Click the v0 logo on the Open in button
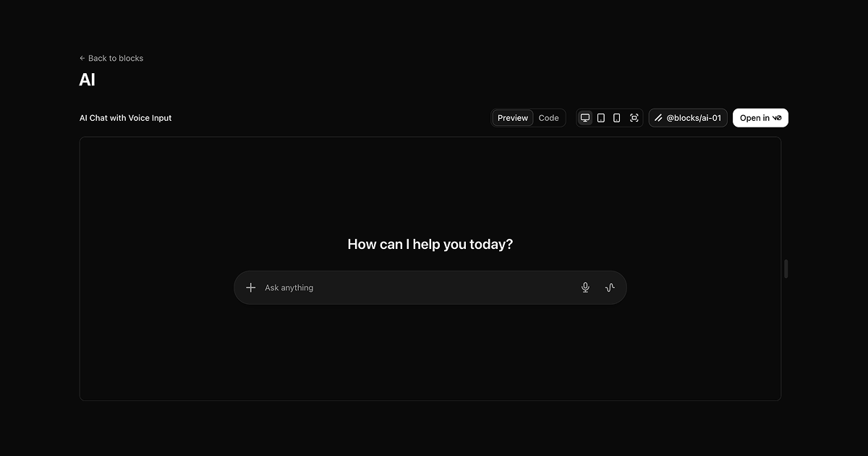Viewport: 868px width, 456px height. [x=779, y=117]
